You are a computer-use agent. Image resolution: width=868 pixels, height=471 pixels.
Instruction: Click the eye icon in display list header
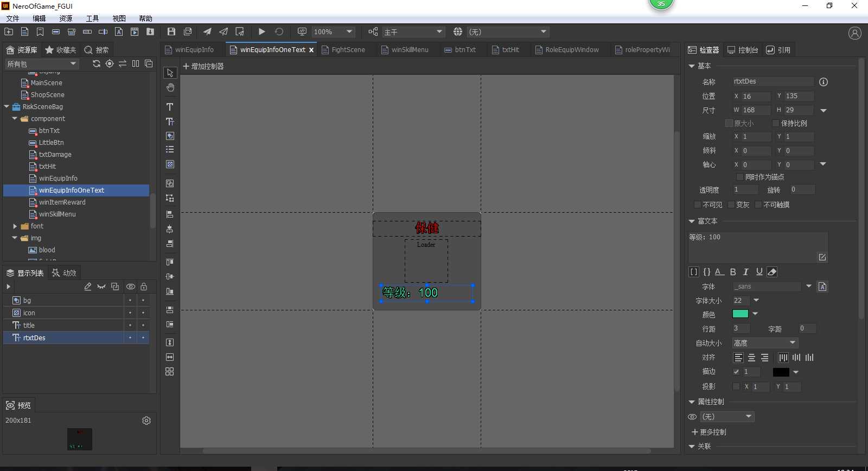(x=131, y=287)
